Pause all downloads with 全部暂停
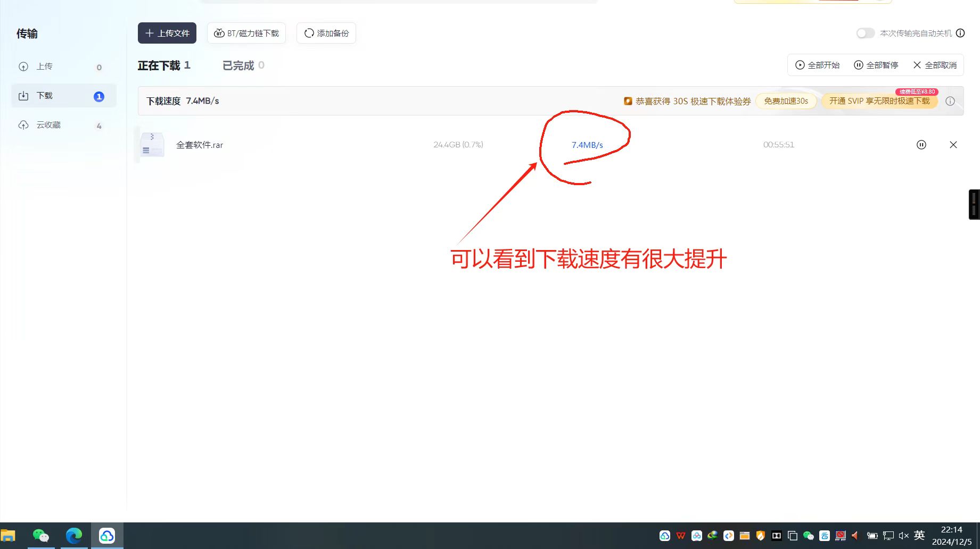The height and width of the screenshot is (549, 980). pos(876,65)
